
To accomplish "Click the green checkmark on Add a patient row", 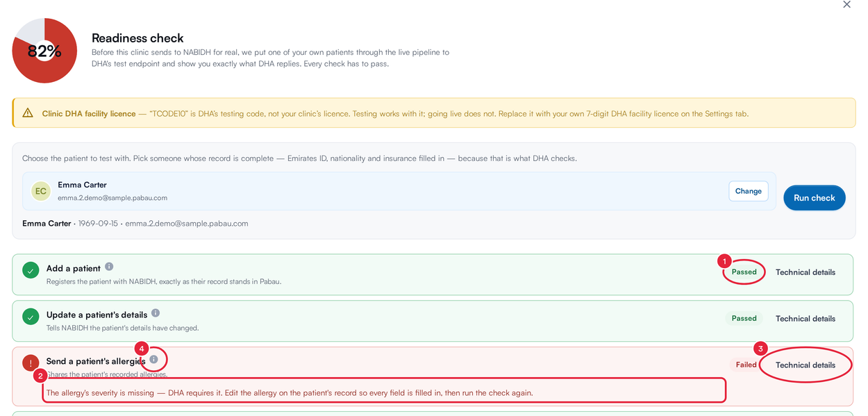I will pos(31,270).
